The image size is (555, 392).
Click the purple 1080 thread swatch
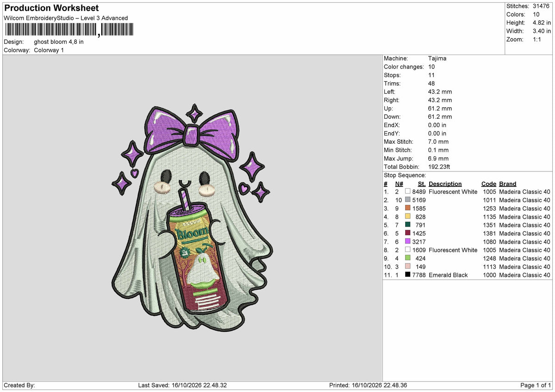pos(407,242)
